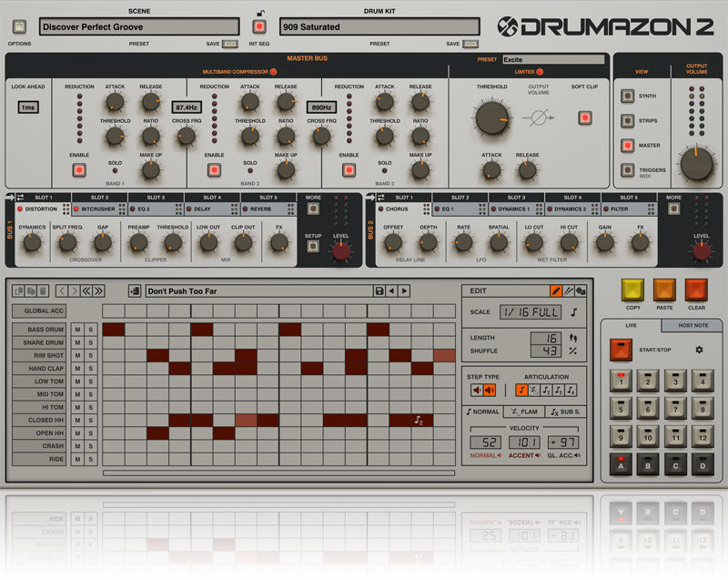Open the Scale 1/16 FULL selector
The image size is (728, 580).
coord(531,312)
